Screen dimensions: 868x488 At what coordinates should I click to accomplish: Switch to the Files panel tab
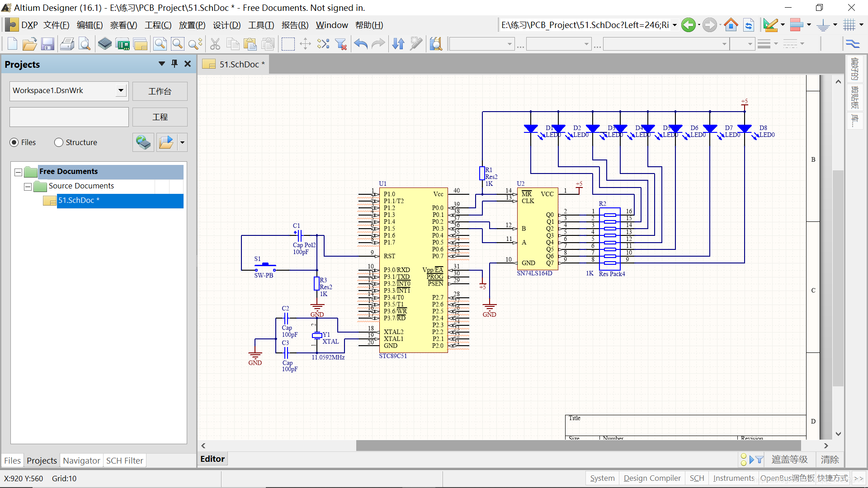point(12,460)
